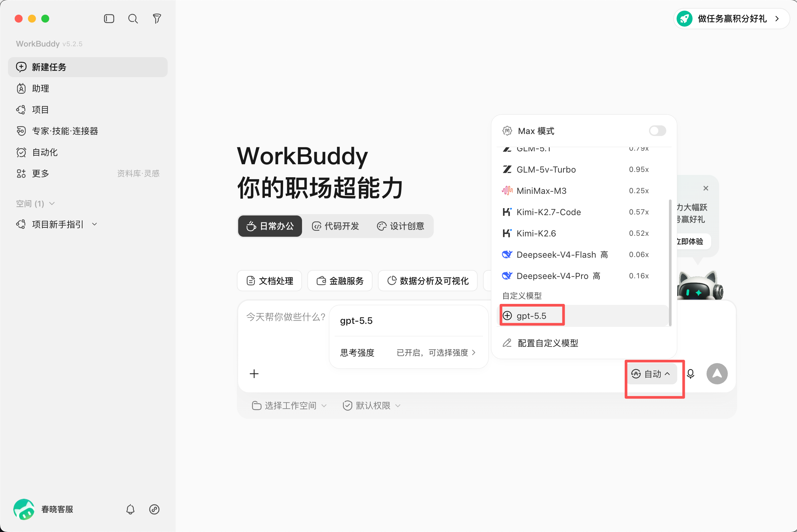Click the GLM-5v-Turbo Z icon

coord(507,169)
